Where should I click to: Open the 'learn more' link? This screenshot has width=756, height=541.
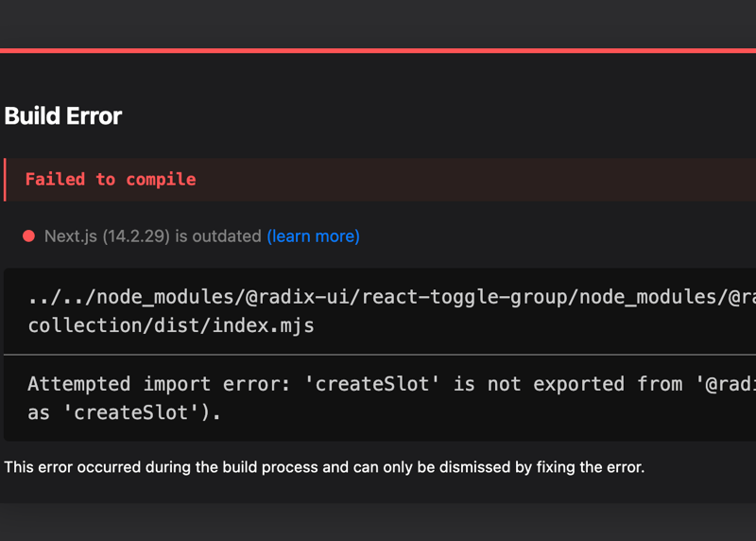point(314,236)
